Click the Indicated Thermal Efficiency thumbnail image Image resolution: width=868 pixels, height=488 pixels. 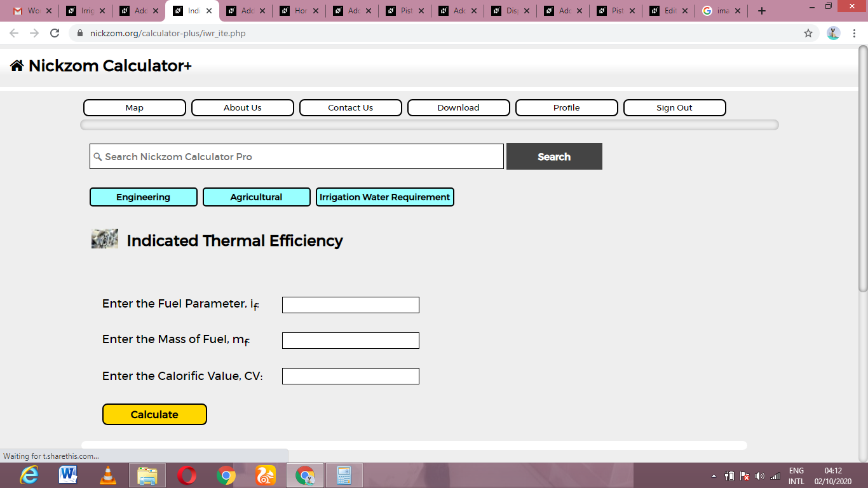click(105, 239)
